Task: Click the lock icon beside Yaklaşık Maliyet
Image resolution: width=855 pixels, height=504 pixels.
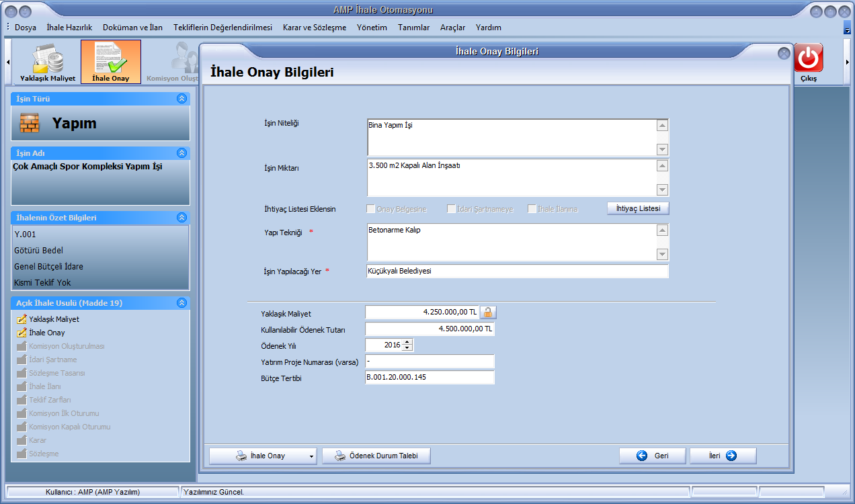Action: [x=488, y=312]
